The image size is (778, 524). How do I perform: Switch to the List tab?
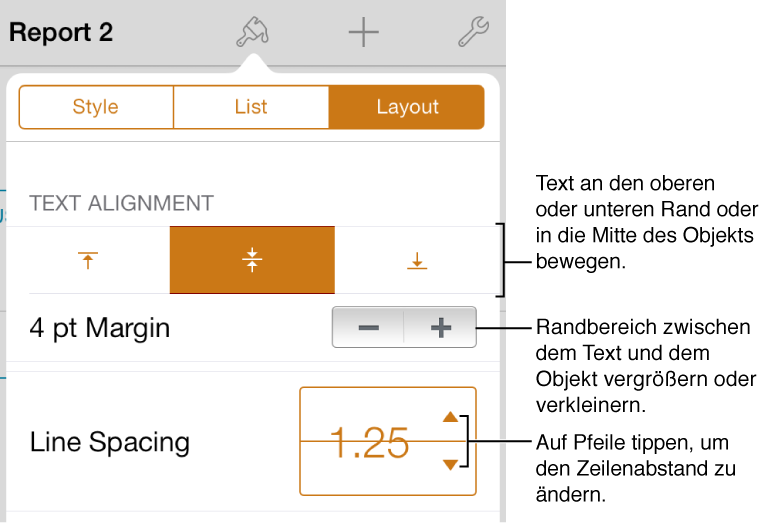tap(251, 107)
